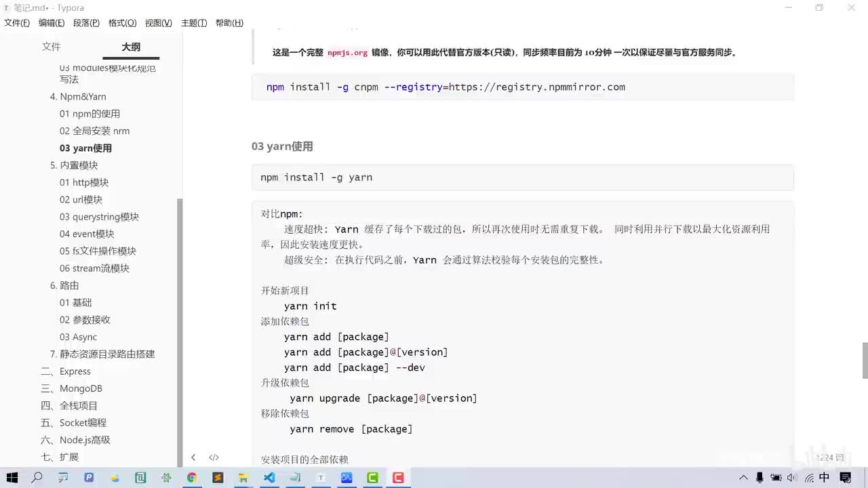Screen dimensions: 868x488
Task: Select the 大纲 outline tab
Action: (x=131, y=47)
